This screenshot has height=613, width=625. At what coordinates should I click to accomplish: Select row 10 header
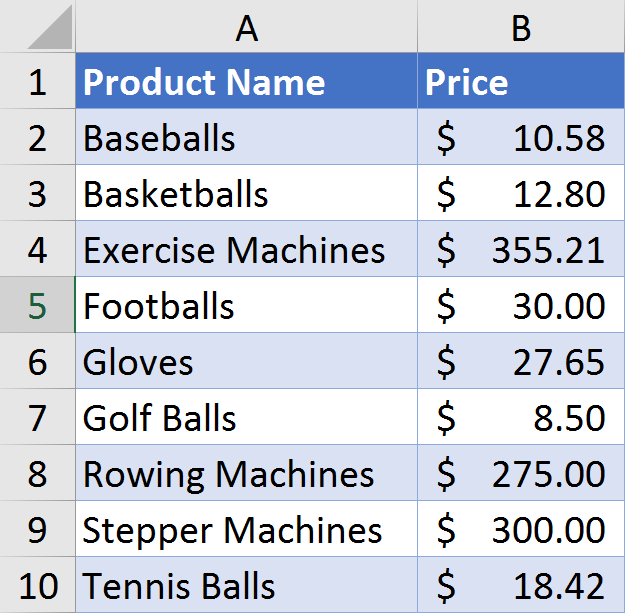point(37,586)
